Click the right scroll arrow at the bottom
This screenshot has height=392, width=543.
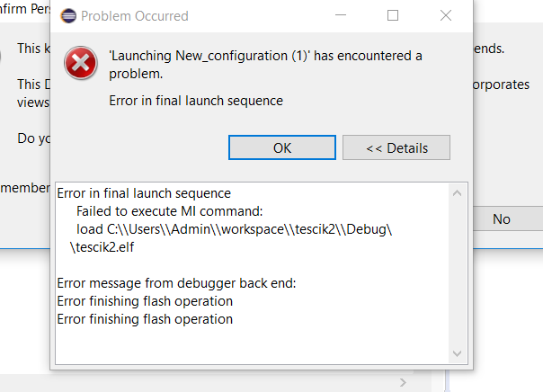coord(403,383)
